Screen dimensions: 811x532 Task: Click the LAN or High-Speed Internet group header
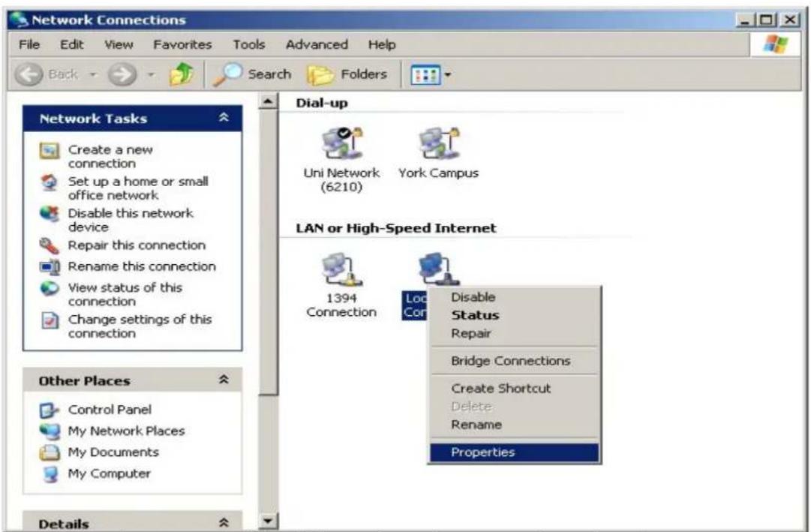click(395, 228)
